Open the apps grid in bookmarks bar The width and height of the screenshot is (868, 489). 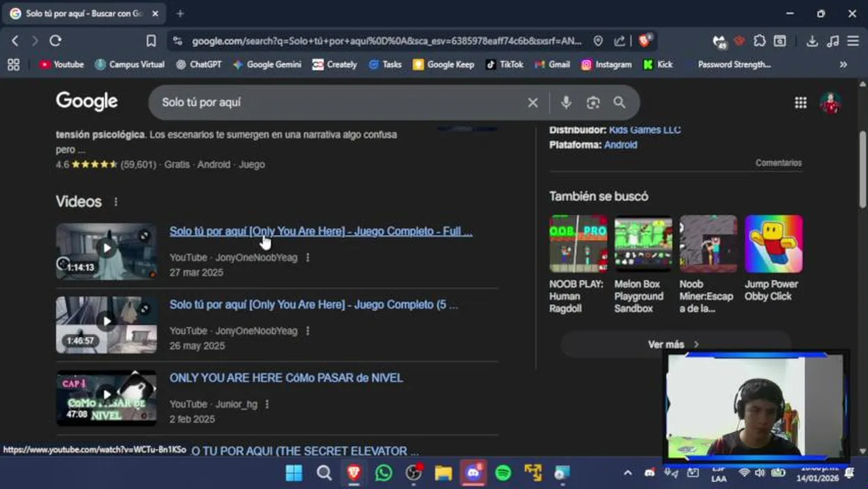13,65
